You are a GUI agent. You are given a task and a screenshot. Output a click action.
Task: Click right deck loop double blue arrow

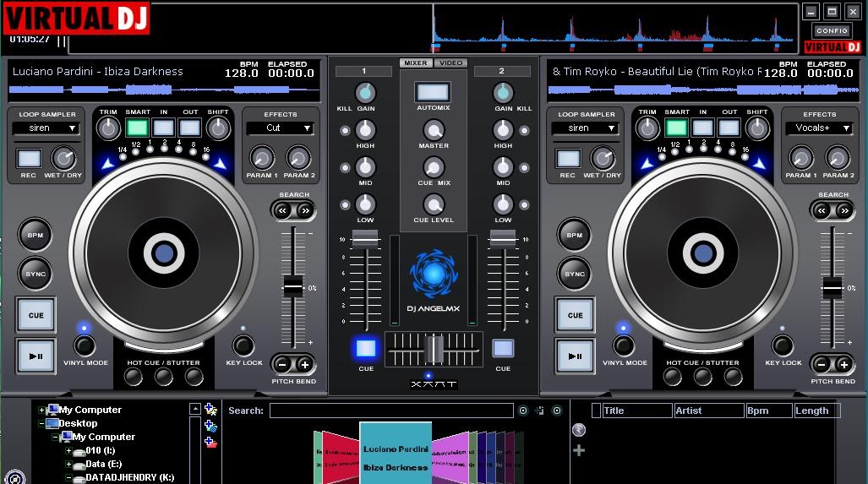(759, 164)
